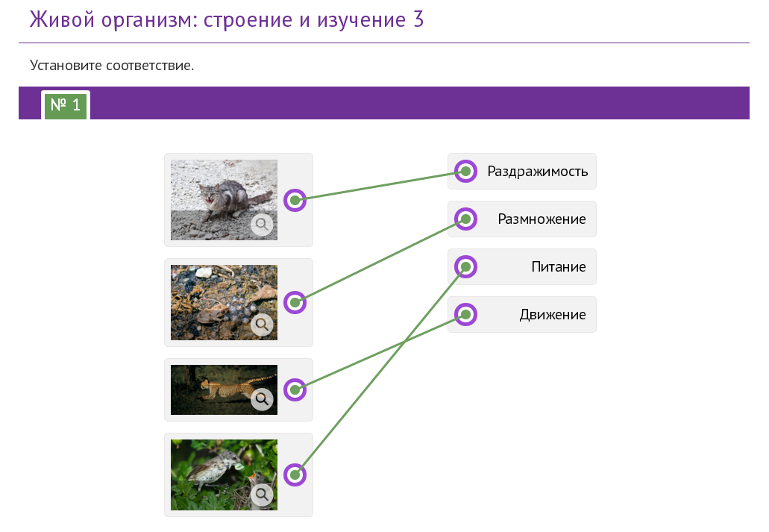Viewport: 769px width, 532px height.
Task: Select the bird photo connector circle
Action: click(x=295, y=475)
